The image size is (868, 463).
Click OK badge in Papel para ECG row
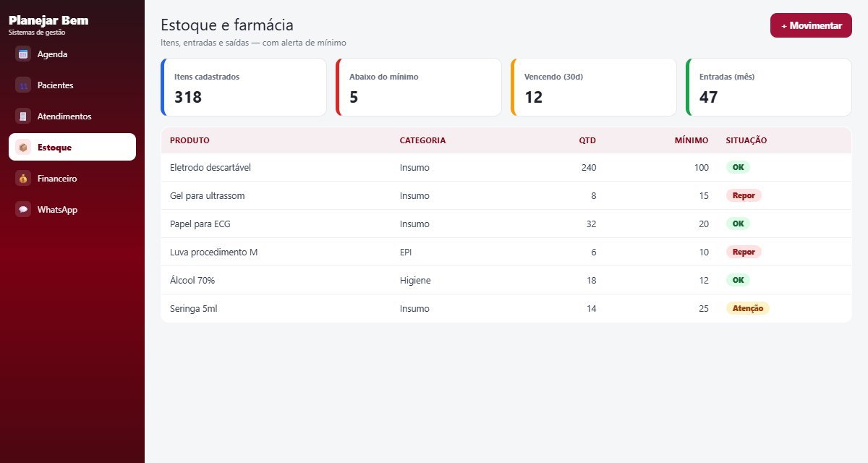pyautogui.click(x=738, y=224)
